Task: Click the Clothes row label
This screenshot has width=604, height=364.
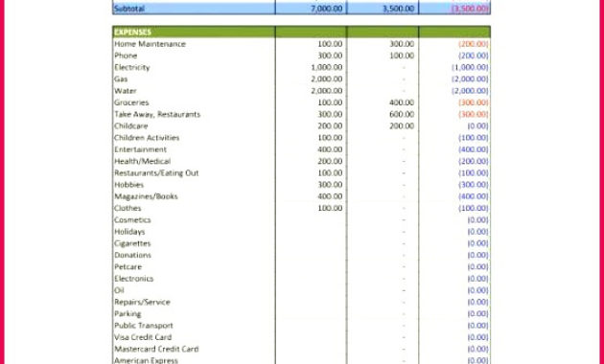Action: (128, 208)
